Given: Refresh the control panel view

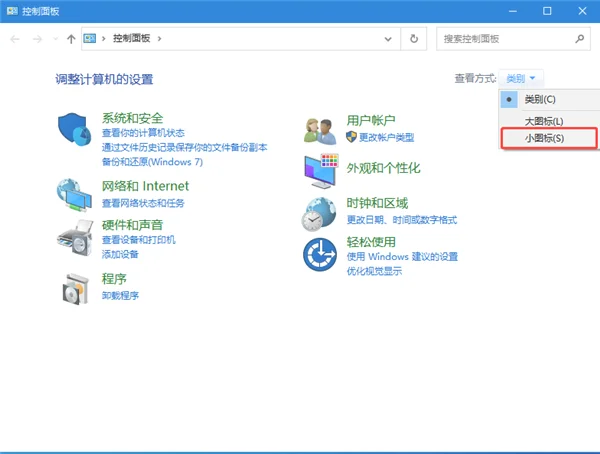Looking at the screenshot, I should coord(414,38).
